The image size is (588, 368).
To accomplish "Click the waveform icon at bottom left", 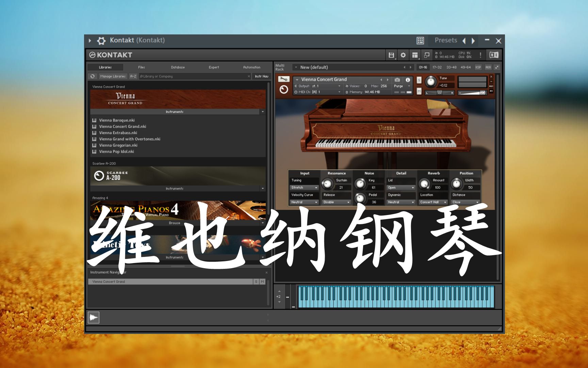I will [x=94, y=318].
